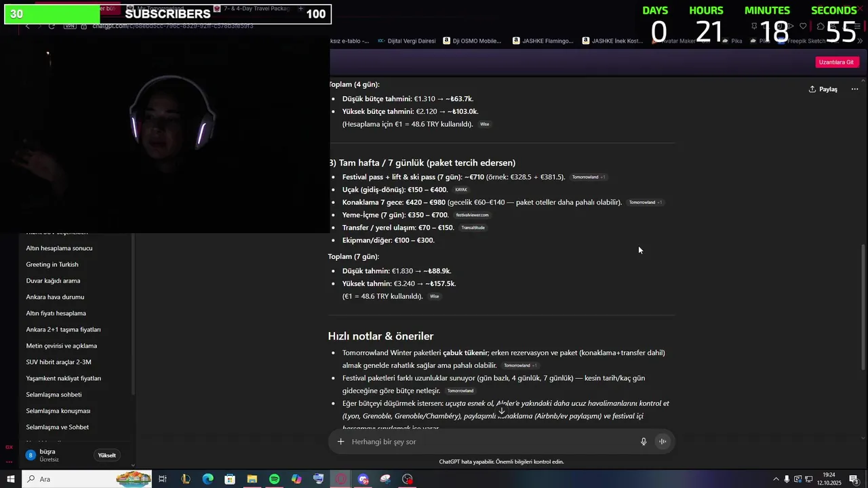Screen dimensions: 868x488
Task: Open the Dji OSMO Mobile bookmark
Action: (472, 41)
